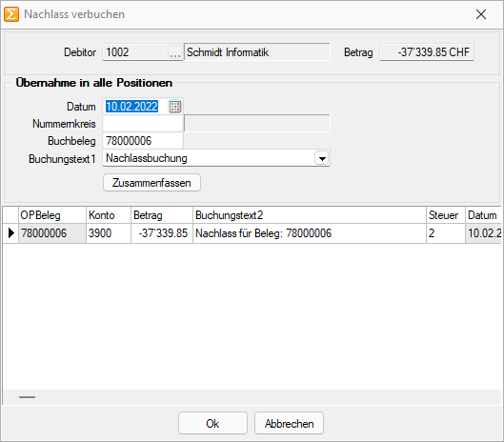Click the Buchungstext2 column header

coord(310,215)
